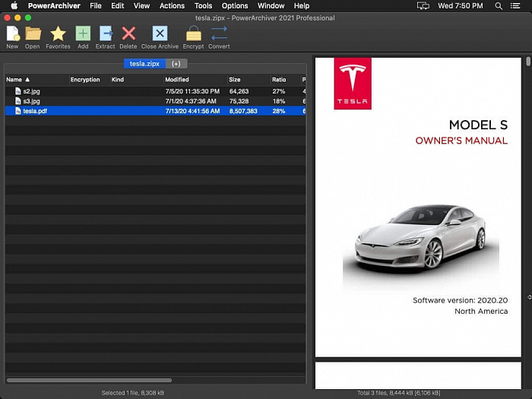Screen dimensions: 532x399
Task: Open the Actions menu
Action: [172, 6]
